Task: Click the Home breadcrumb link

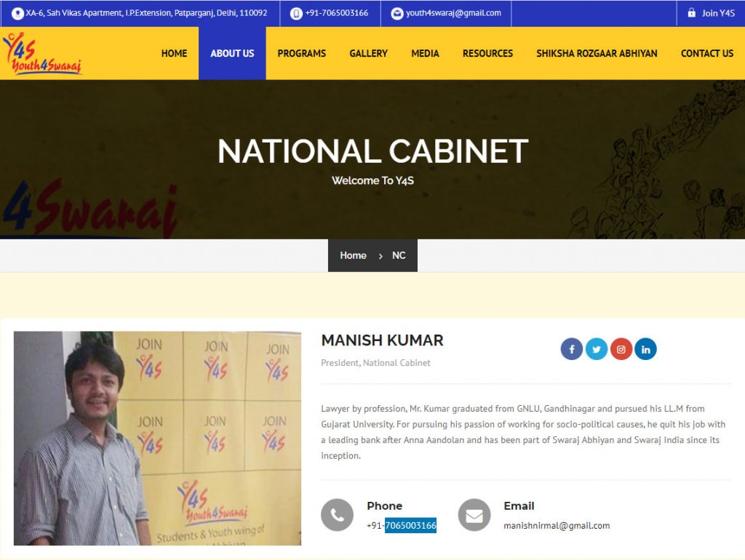Action: 353,255
